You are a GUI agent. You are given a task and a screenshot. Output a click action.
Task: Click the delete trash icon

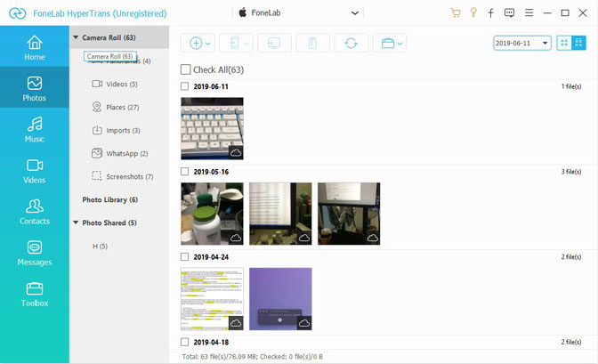[313, 43]
